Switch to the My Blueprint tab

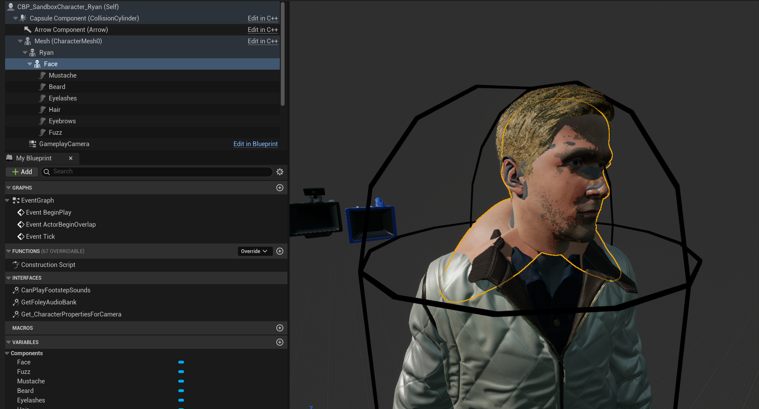point(33,158)
